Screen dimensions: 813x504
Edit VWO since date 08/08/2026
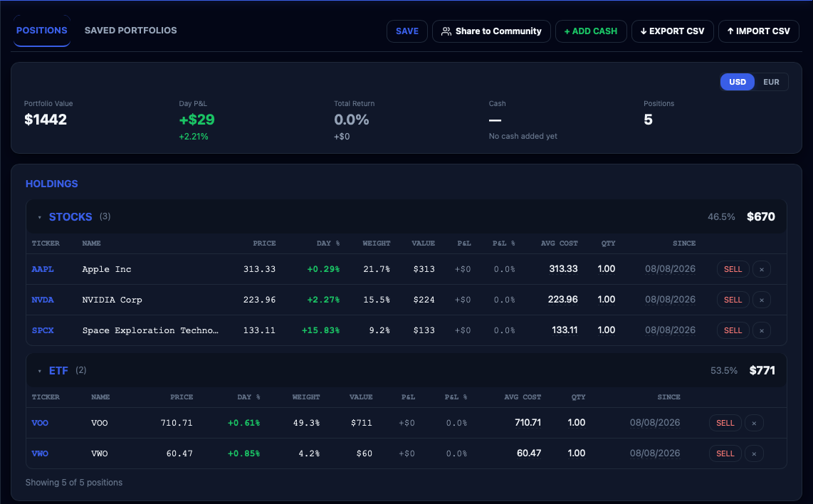pos(655,453)
